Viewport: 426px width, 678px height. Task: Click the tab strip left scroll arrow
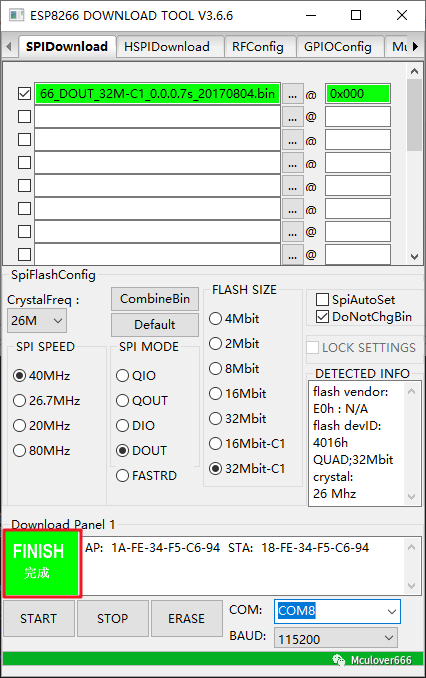click(9, 46)
